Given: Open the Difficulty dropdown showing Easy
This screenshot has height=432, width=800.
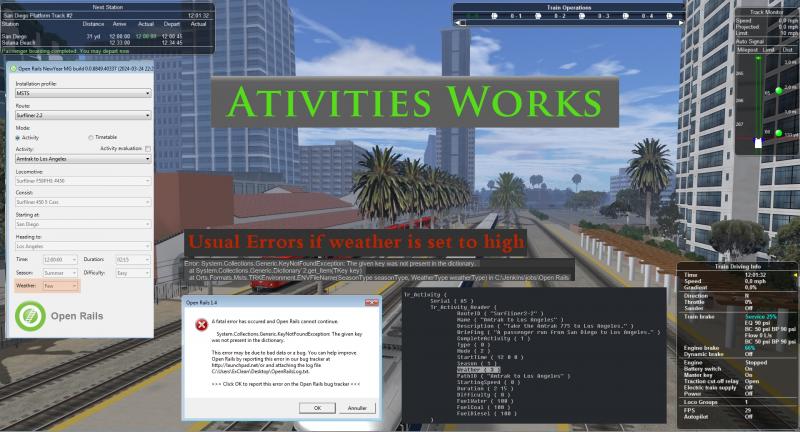Looking at the screenshot, I should (x=133, y=273).
